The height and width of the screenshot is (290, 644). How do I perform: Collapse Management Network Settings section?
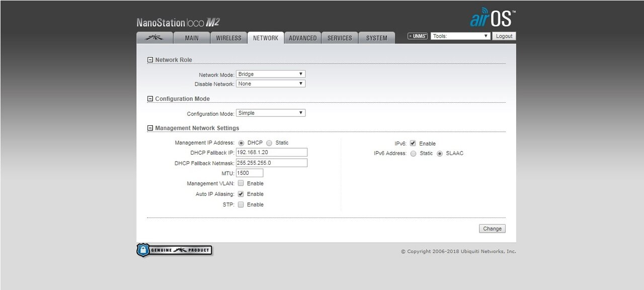click(x=150, y=128)
